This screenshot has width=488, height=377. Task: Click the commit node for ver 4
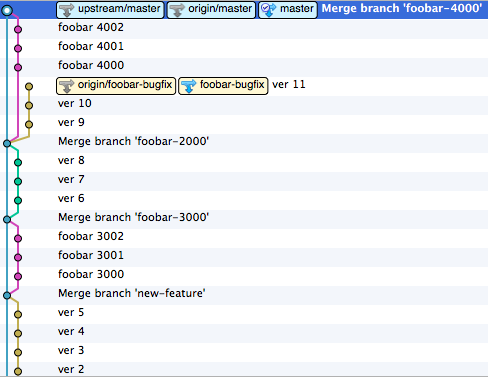pos(18,333)
